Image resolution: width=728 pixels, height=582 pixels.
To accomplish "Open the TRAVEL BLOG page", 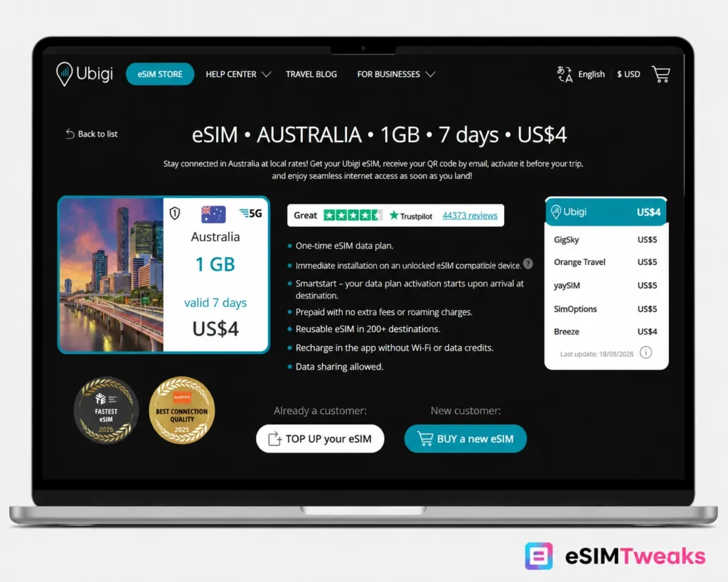I will (311, 74).
